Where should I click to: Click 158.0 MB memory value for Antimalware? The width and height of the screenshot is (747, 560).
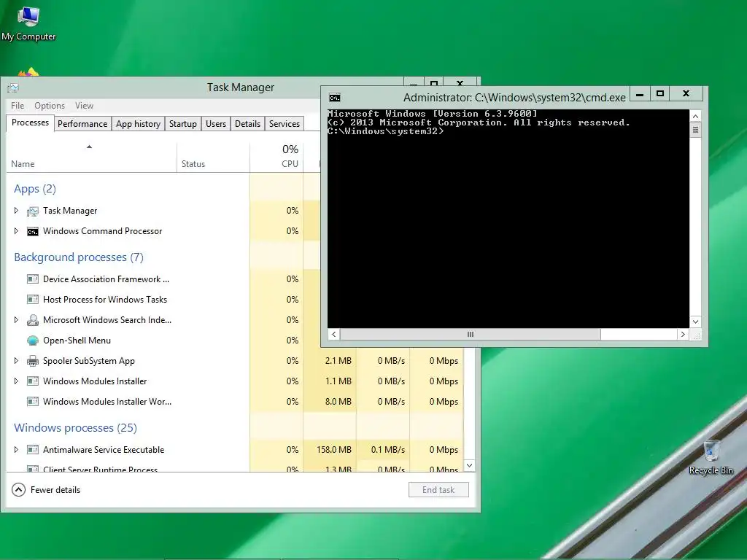(334, 449)
